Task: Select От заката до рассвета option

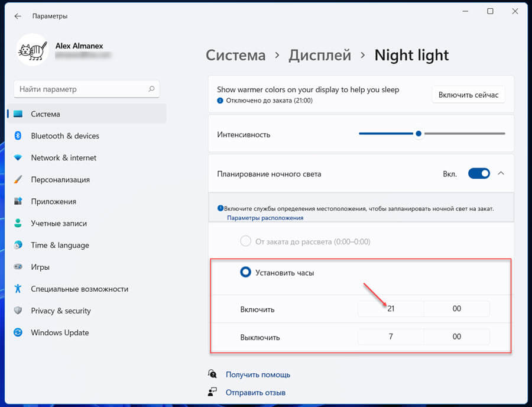Action: tap(245, 241)
